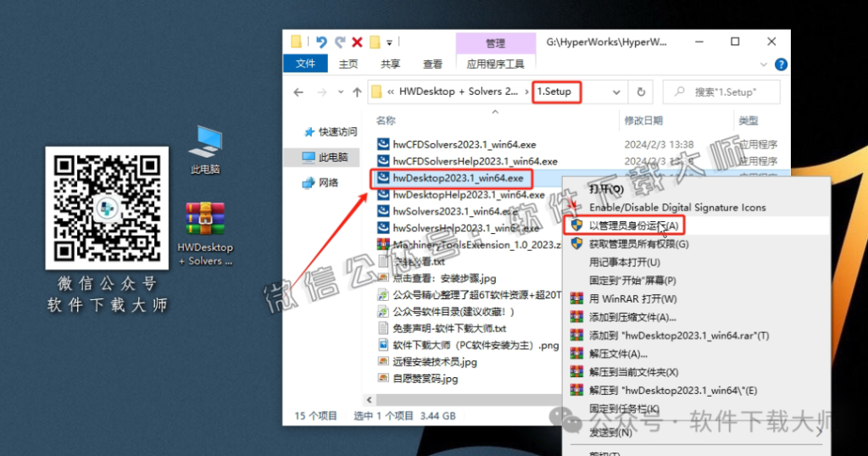Focus the 搜索"1.Setup" search box

click(721, 92)
